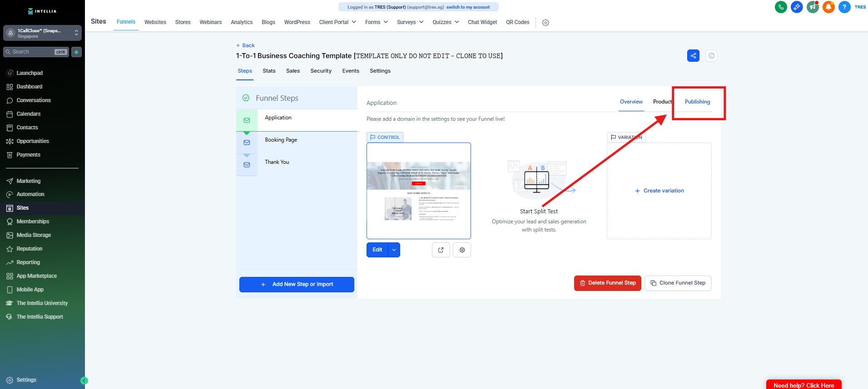The width and height of the screenshot is (868, 389).
Task: Open the QR Codes tab
Action: pos(518,22)
